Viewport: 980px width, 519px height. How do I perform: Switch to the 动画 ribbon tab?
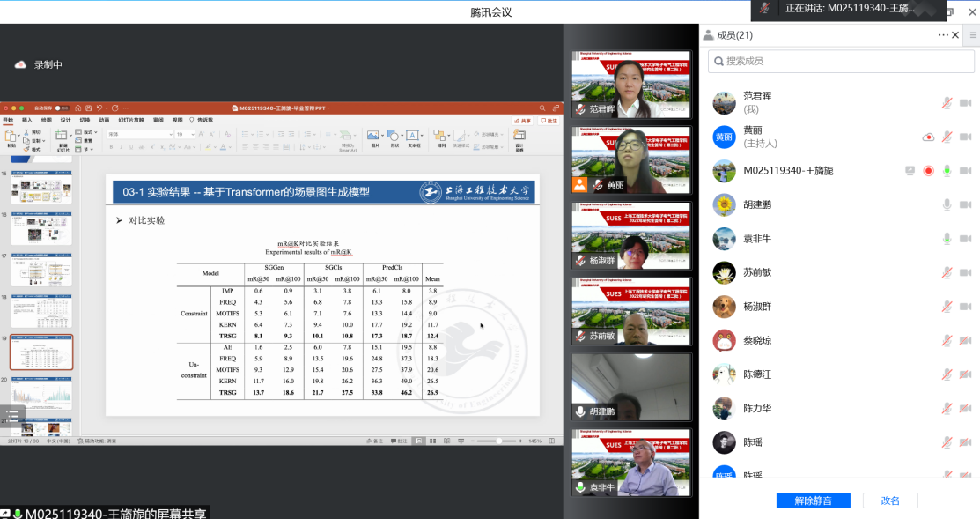coord(104,120)
